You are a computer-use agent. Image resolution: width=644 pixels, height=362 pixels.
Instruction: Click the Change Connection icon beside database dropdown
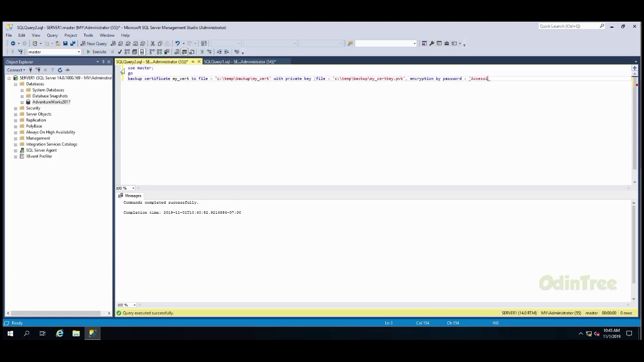tap(20, 52)
